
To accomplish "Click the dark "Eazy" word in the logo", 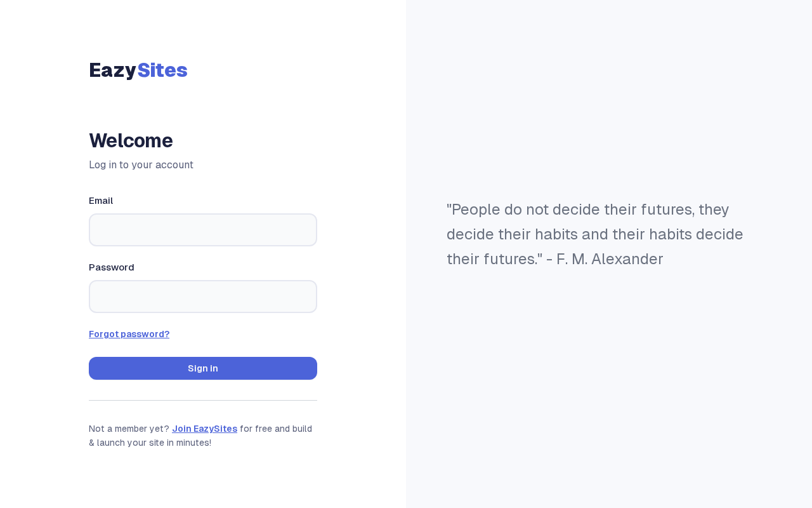I will pos(113,70).
